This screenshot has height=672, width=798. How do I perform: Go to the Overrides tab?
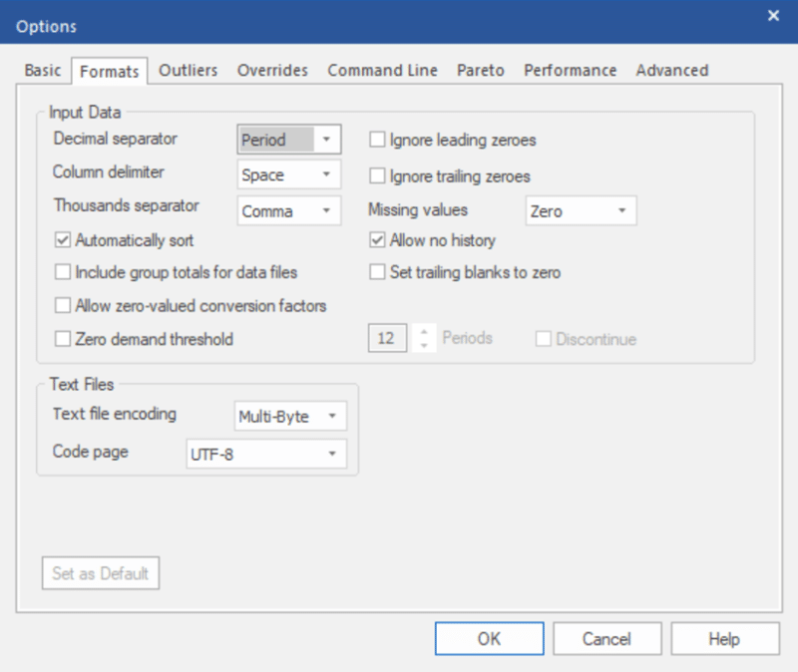pyautogui.click(x=272, y=70)
